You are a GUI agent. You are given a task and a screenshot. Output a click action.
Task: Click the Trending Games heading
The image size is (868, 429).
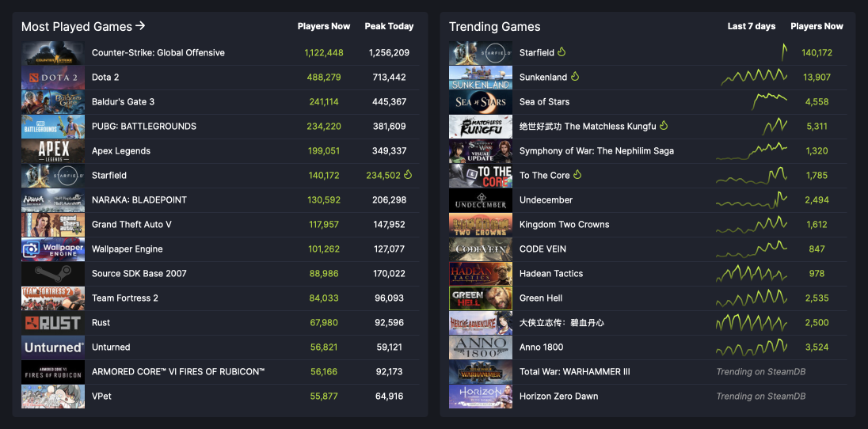click(x=494, y=27)
